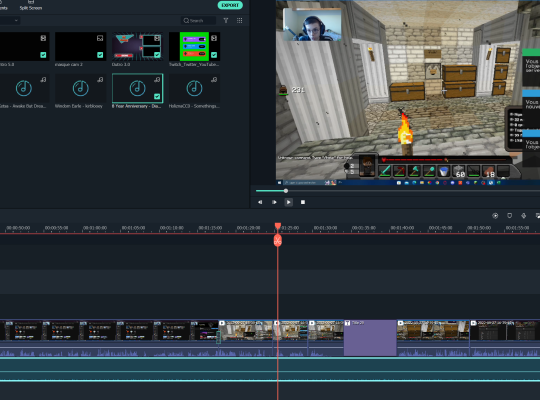Click the Twitch_Twitter_YouTube used checkmark
Viewport: 540px width, 400px height.
point(214,55)
